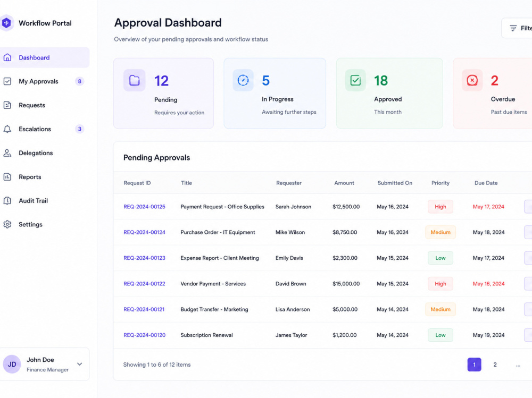Click the Approved checkbox icon
This screenshot has width=532, height=398.
(x=355, y=80)
